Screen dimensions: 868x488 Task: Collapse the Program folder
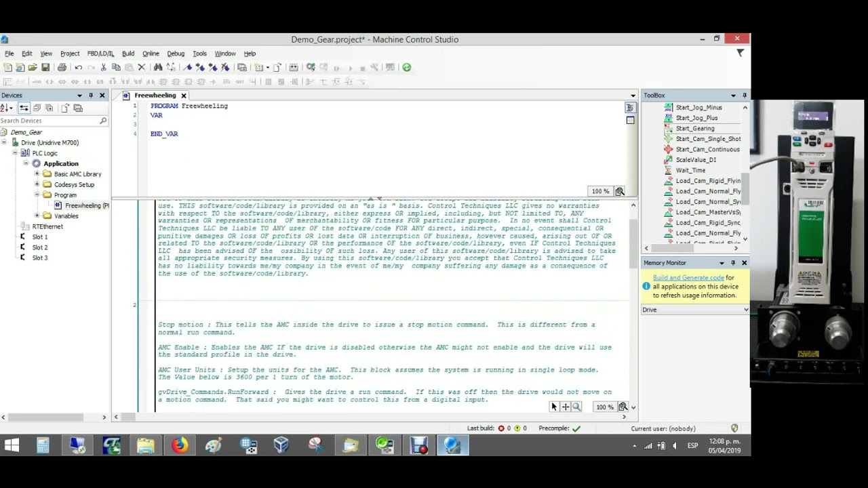[37, 195]
